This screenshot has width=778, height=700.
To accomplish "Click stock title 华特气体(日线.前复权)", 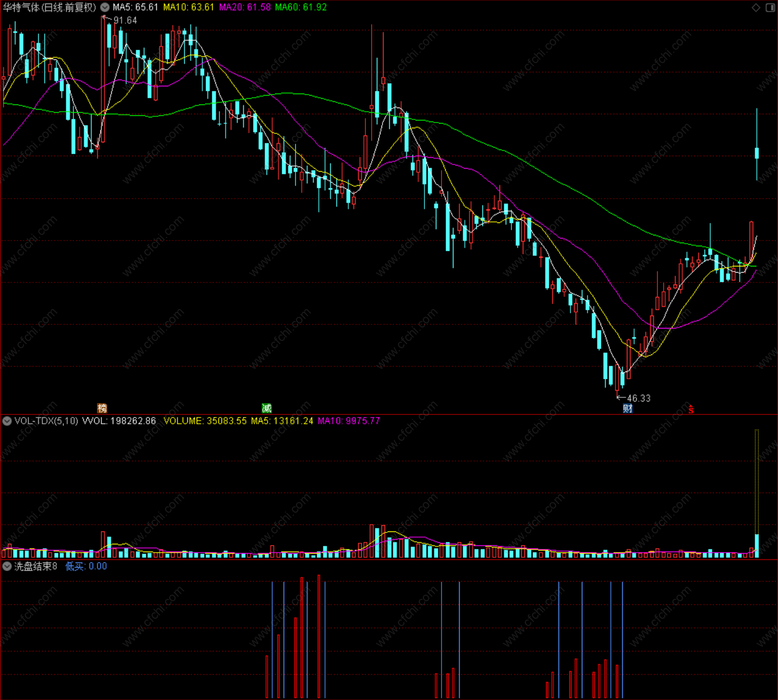I will 50,7.
